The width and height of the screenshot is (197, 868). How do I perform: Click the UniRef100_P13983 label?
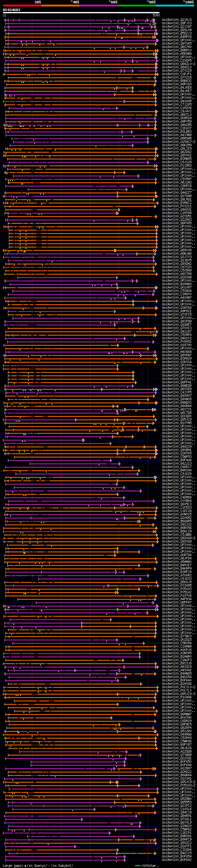(x=177, y=165)
